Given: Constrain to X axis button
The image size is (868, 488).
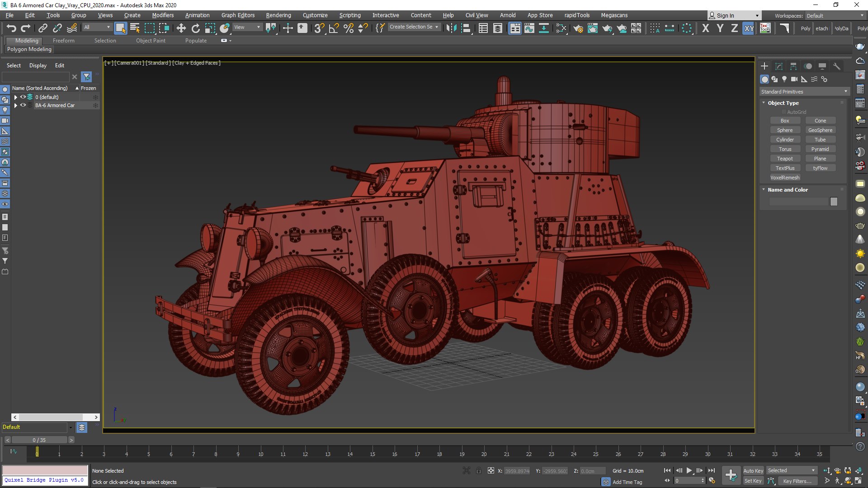Looking at the screenshot, I should pos(706,28).
